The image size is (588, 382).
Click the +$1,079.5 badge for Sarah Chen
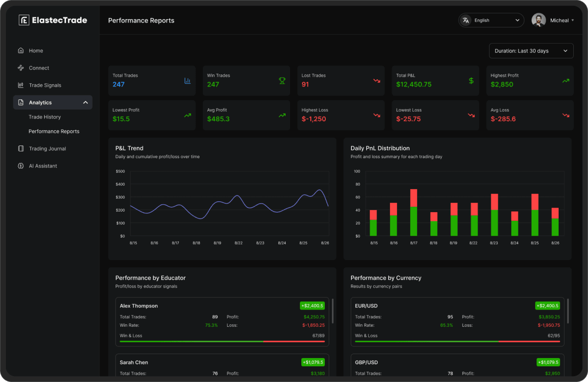(313, 362)
